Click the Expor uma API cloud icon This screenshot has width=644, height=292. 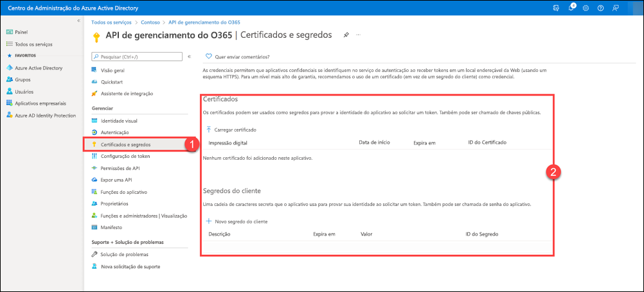pos(94,180)
